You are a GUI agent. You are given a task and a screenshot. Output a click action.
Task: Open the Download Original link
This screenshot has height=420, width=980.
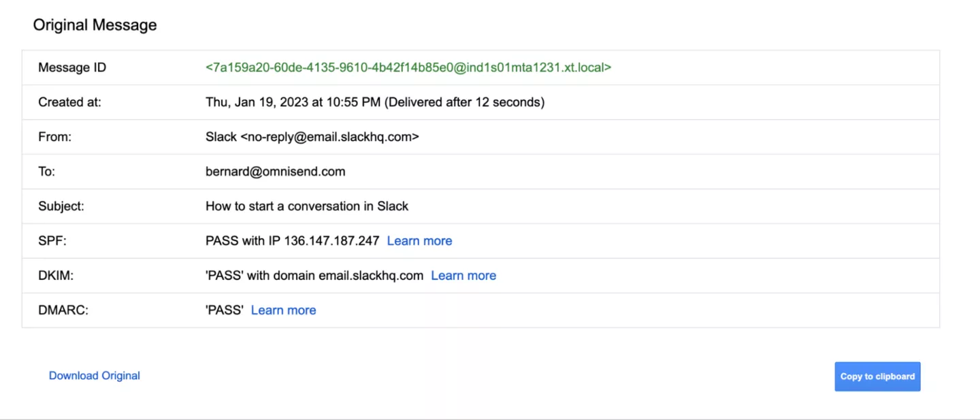pos(95,376)
